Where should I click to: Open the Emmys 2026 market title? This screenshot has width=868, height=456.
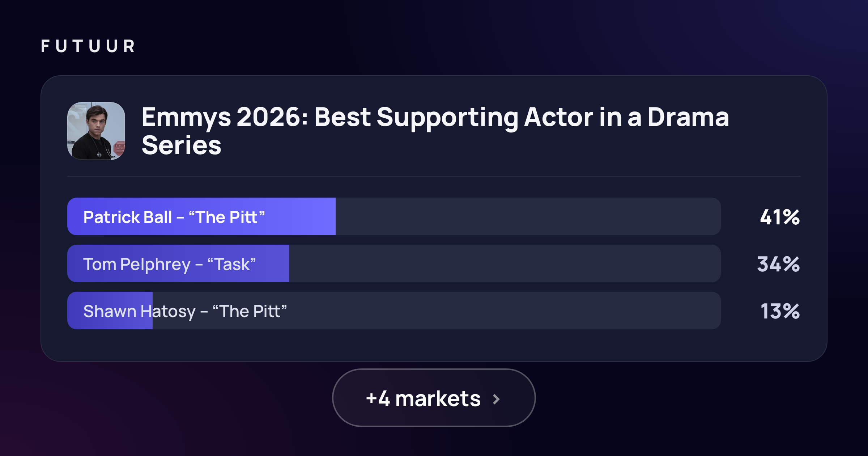(x=435, y=131)
